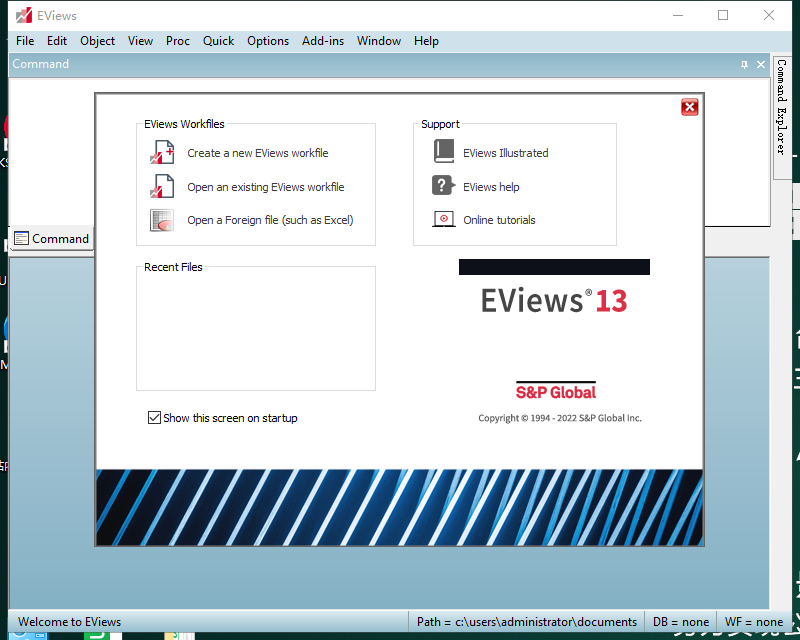Click the EViews Illustrated book icon
The image size is (800, 640).
click(x=443, y=152)
